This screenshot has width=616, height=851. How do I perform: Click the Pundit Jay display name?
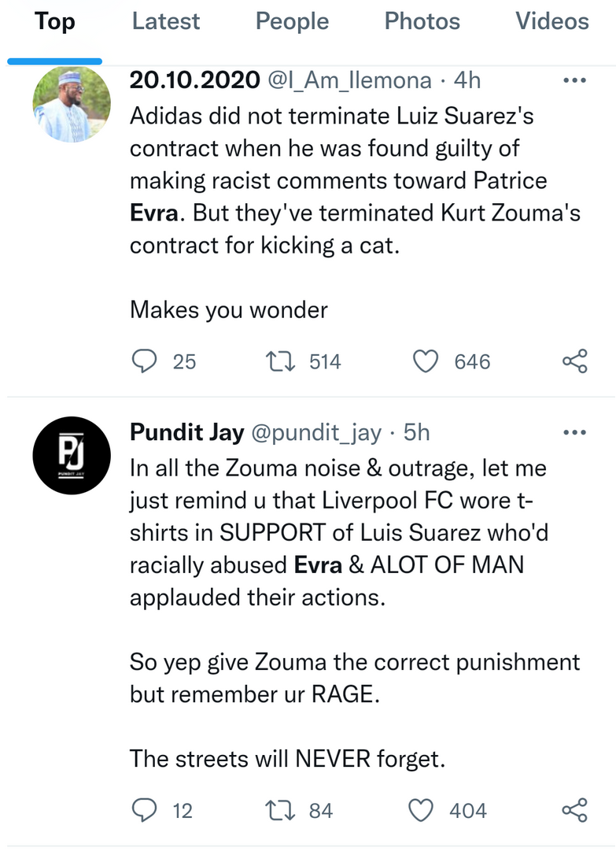coord(186,432)
